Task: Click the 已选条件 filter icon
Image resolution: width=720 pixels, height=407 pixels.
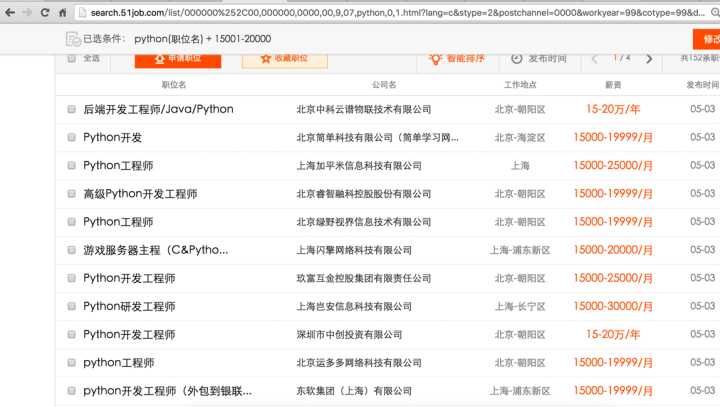Action: 73,39
